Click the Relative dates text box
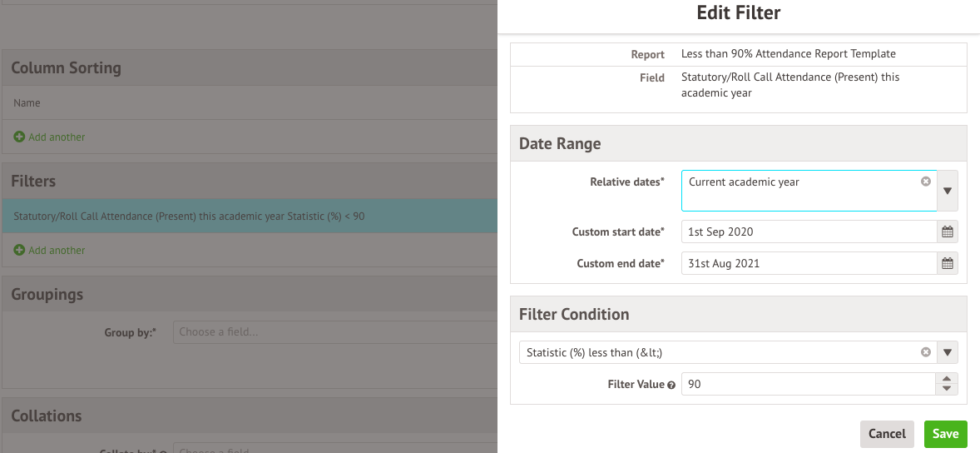980x453 pixels. [x=799, y=192]
